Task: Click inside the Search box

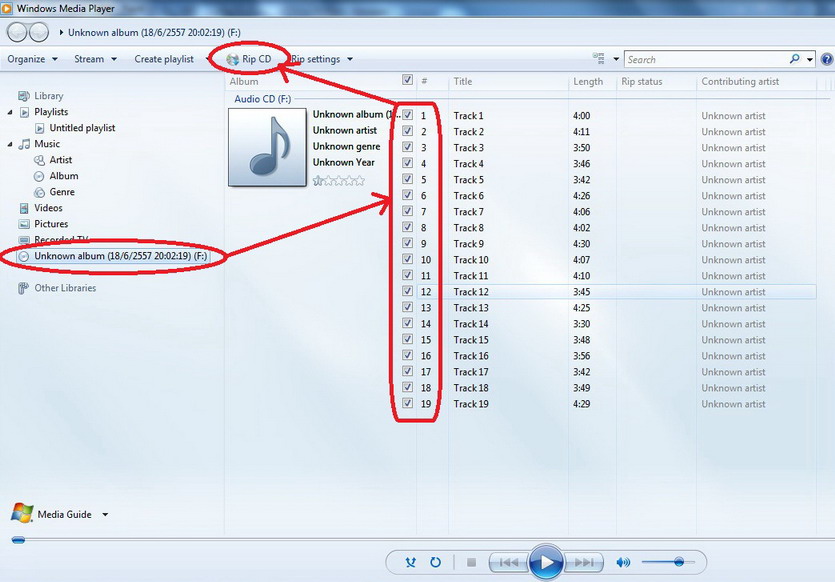Action: (x=706, y=60)
